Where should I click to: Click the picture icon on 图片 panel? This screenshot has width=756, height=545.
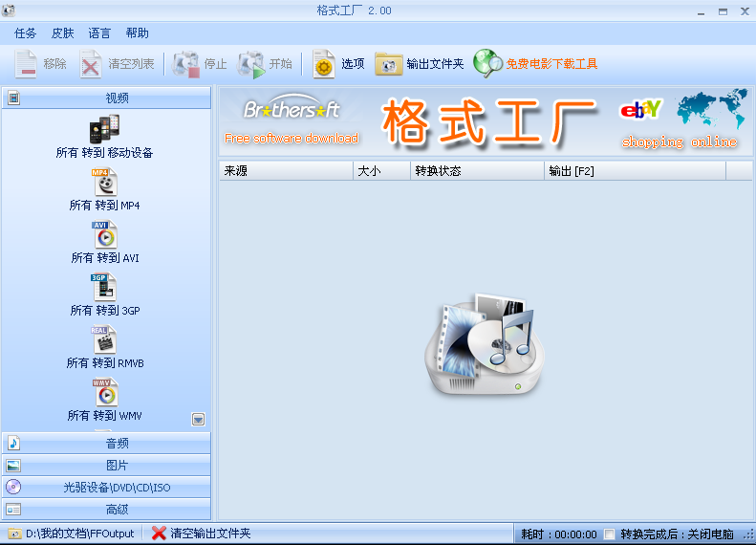point(13,465)
